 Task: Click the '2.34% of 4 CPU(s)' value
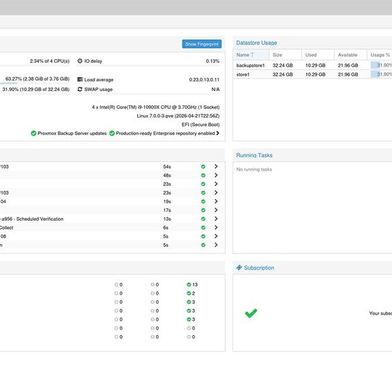click(x=50, y=61)
